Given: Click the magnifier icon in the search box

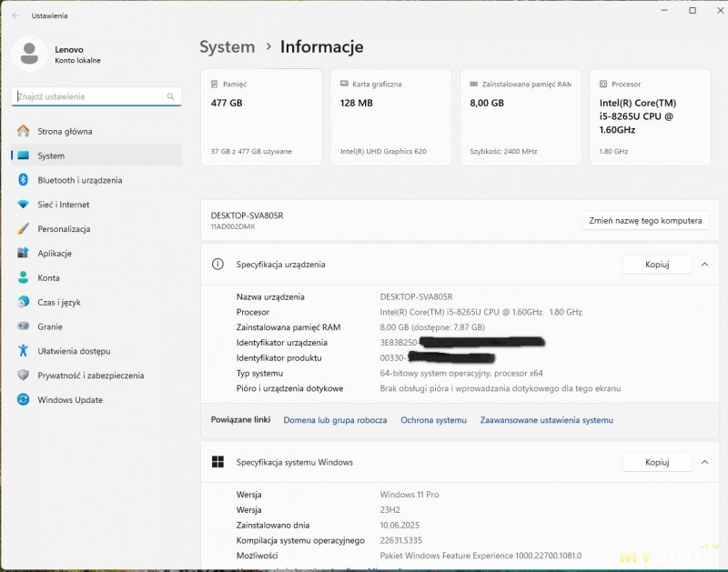Looking at the screenshot, I should (170, 96).
